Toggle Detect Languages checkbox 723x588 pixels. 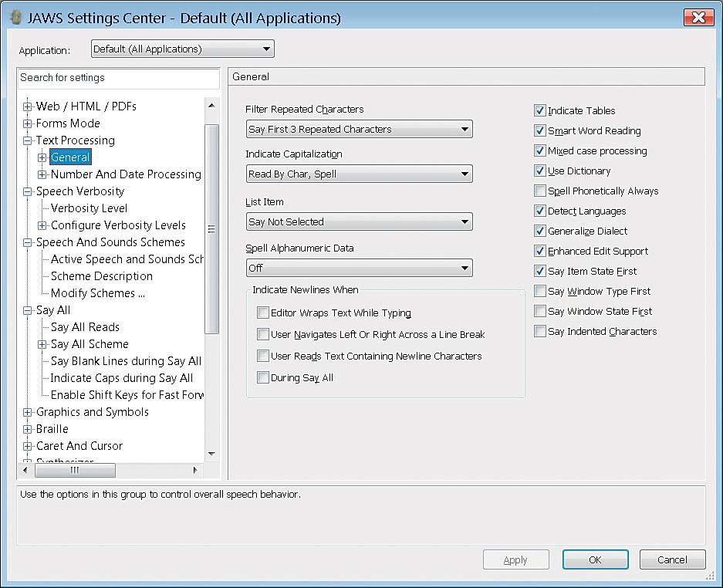(540, 211)
